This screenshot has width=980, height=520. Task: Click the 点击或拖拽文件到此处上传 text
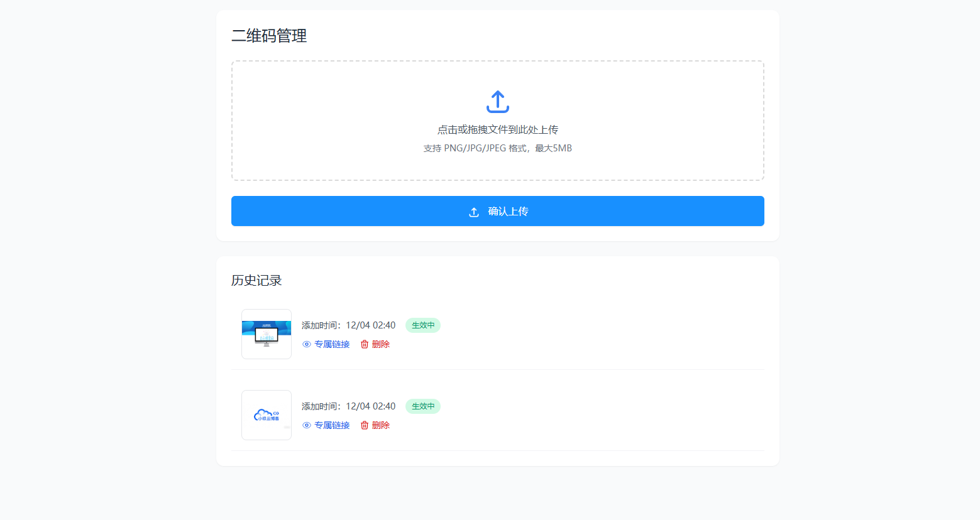pos(497,130)
